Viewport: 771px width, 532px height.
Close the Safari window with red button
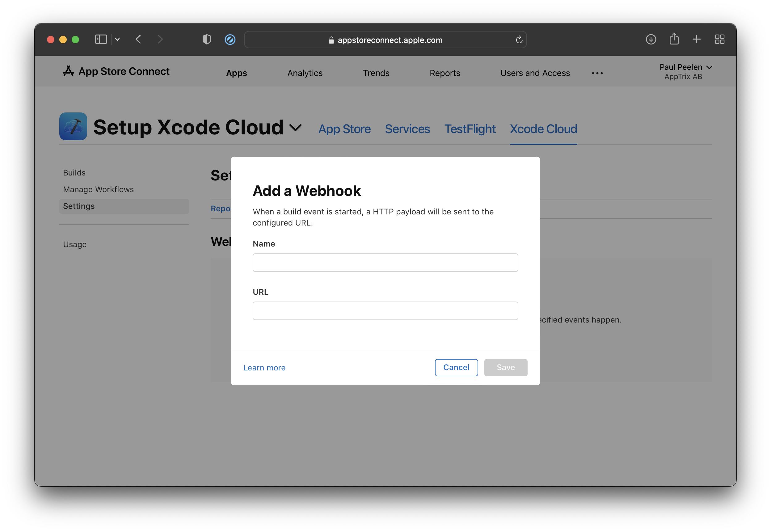coord(51,40)
